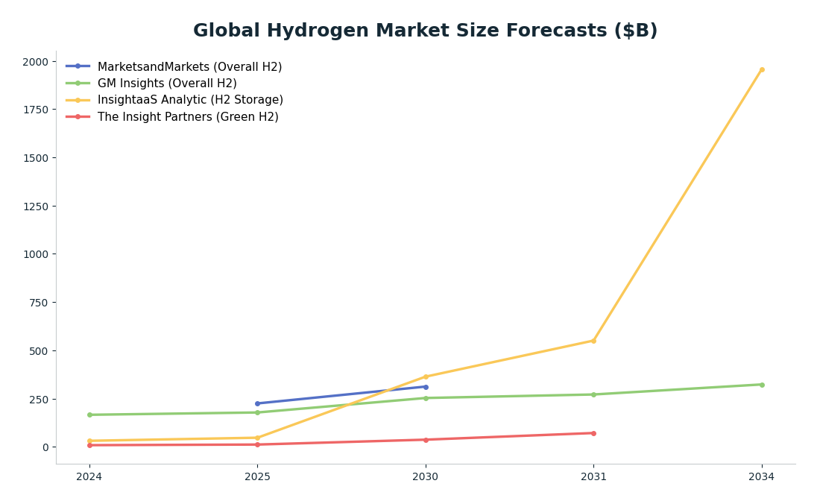Viewport: 817px width, 504px height.
Task: Click the x-axis label 2034
Action: 762,477
